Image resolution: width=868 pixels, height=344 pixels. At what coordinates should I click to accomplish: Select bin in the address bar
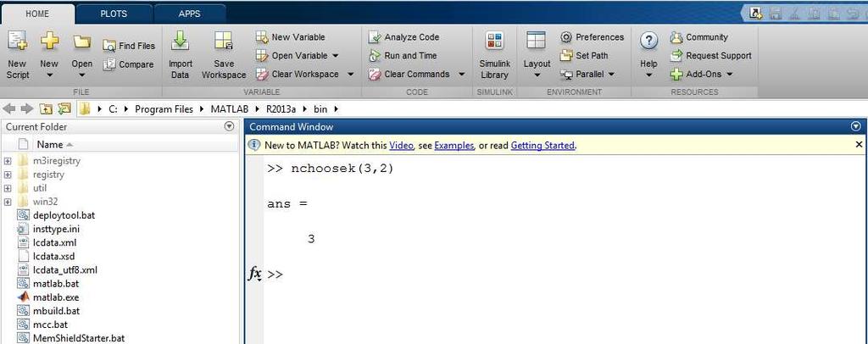coord(320,109)
